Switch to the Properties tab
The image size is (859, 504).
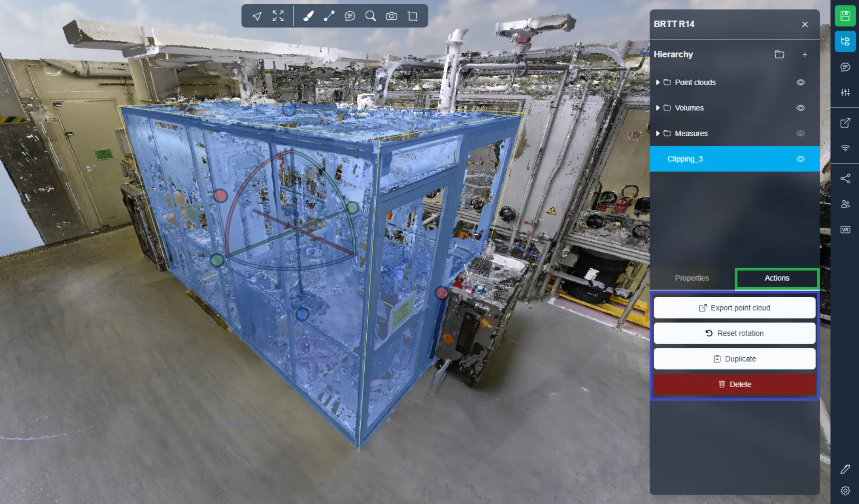pos(692,278)
